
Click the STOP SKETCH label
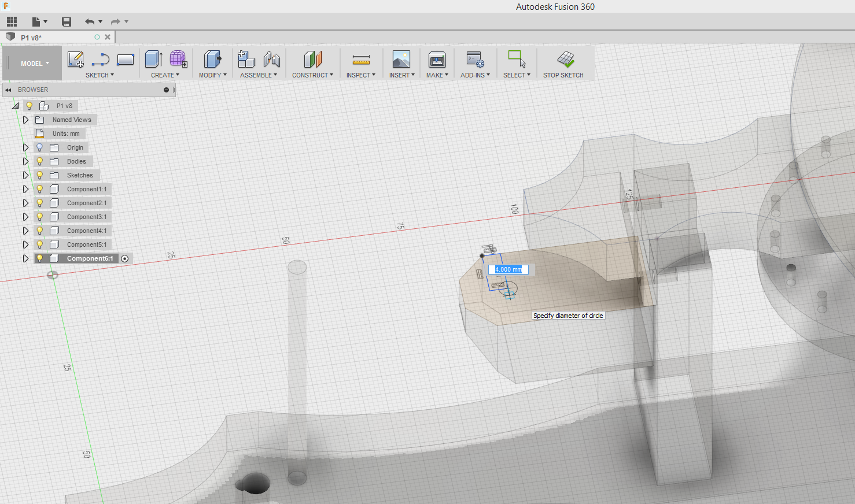click(x=563, y=75)
